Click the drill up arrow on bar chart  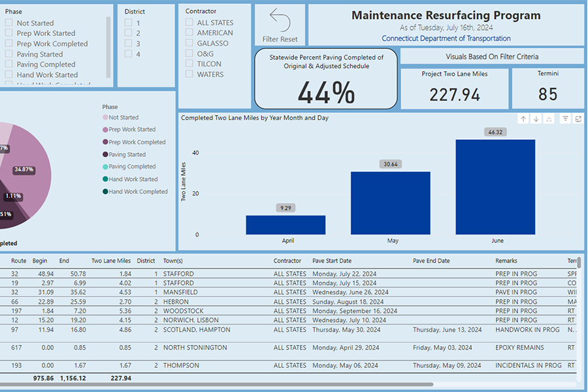click(523, 118)
